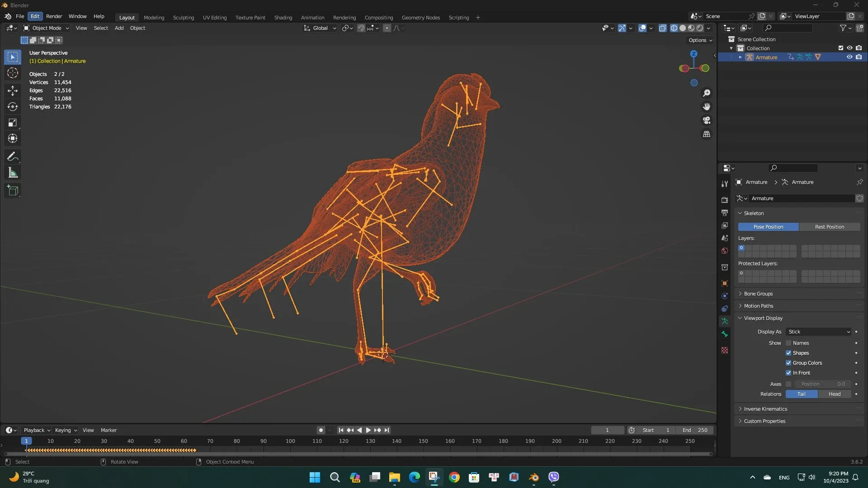Switch orthographic/perspective grid icon
Image resolution: width=868 pixels, height=488 pixels.
(707, 134)
